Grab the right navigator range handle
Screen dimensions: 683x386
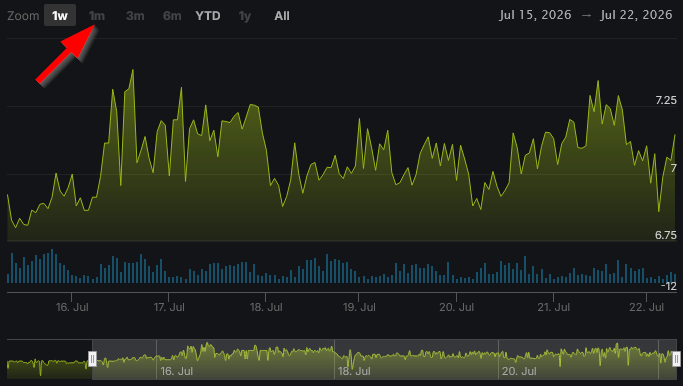[676, 359]
